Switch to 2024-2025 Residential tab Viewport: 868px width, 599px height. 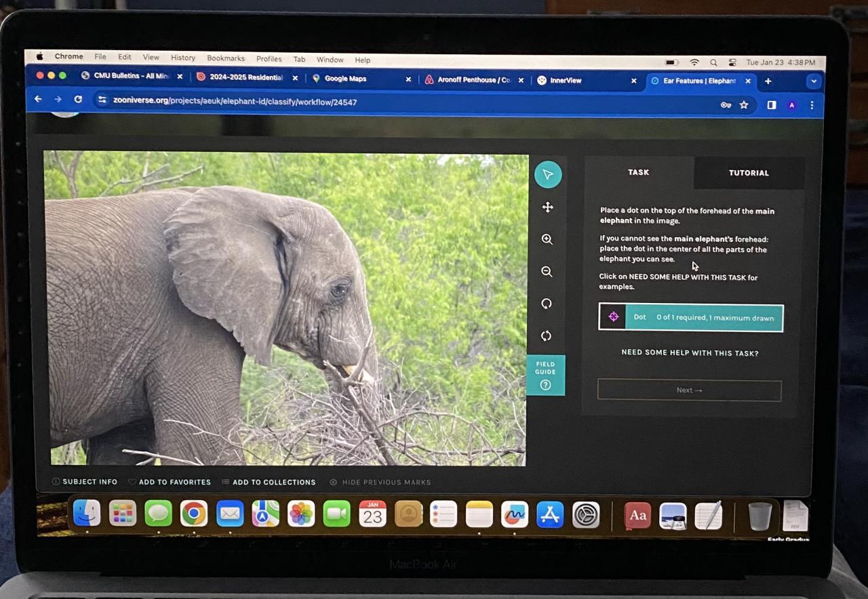[247, 77]
